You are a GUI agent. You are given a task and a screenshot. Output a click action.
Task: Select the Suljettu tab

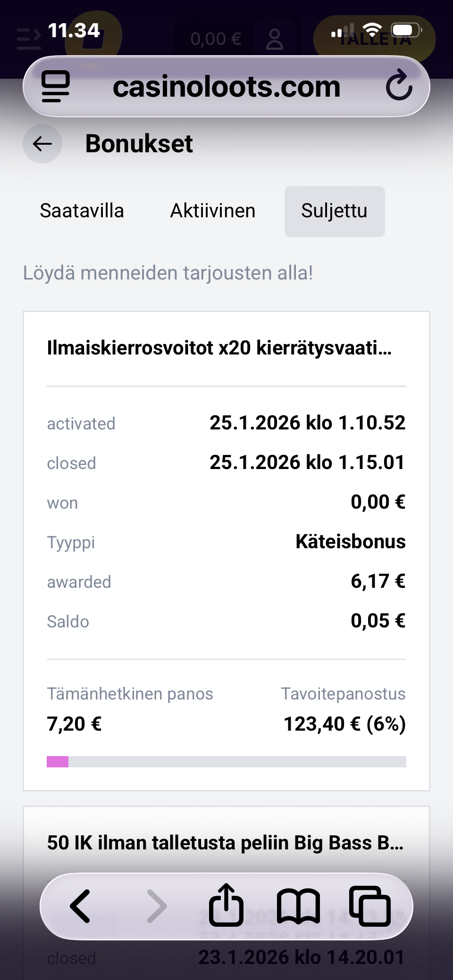[x=334, y=211]
